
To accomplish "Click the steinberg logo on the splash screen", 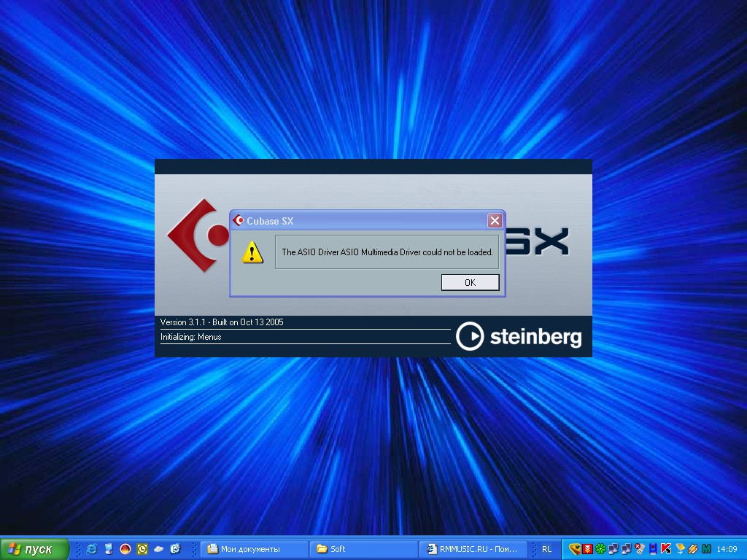I will tap(519, 336).
